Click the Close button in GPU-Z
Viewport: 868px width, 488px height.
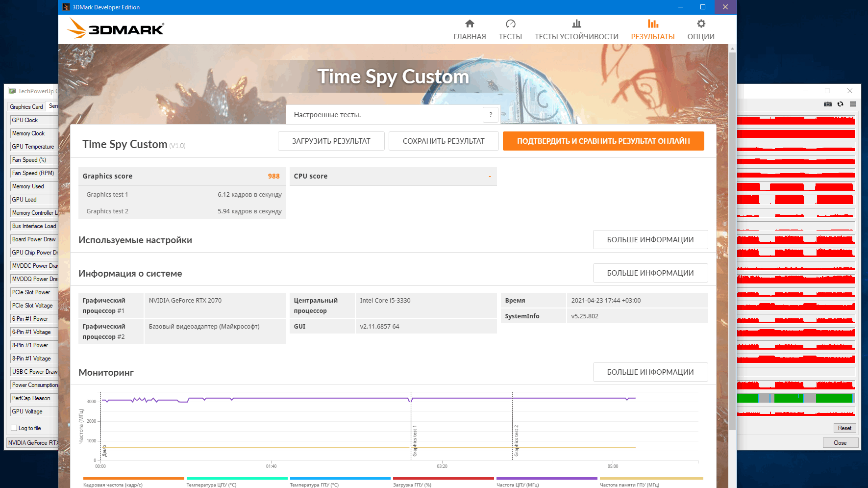click(840, 443)
